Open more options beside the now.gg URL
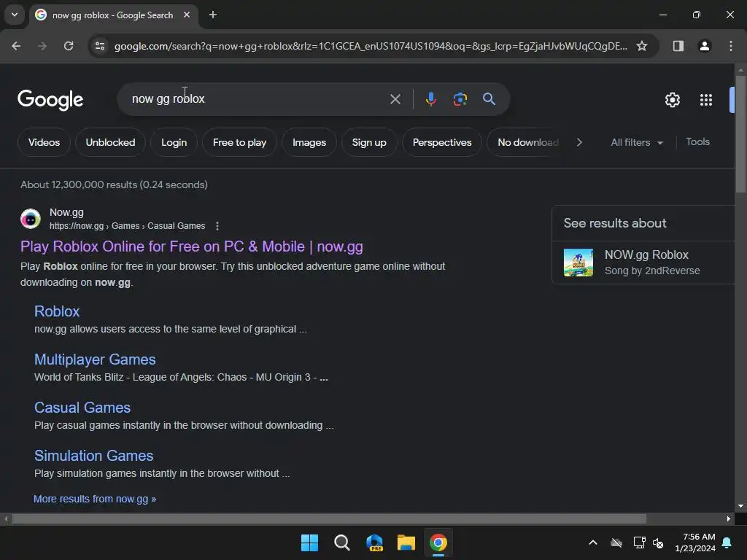This screenshot has width=747, height=560. click(217, 226)
